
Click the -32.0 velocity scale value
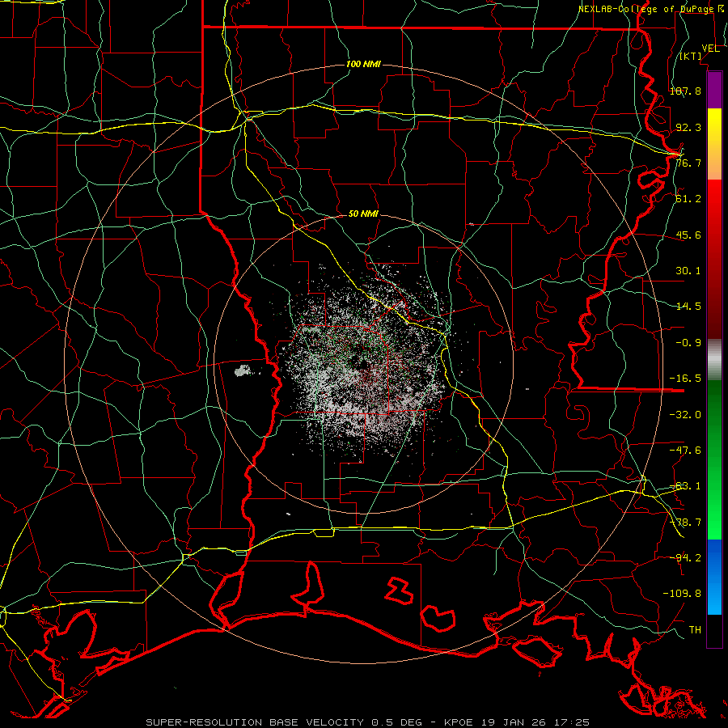point(685,414)
